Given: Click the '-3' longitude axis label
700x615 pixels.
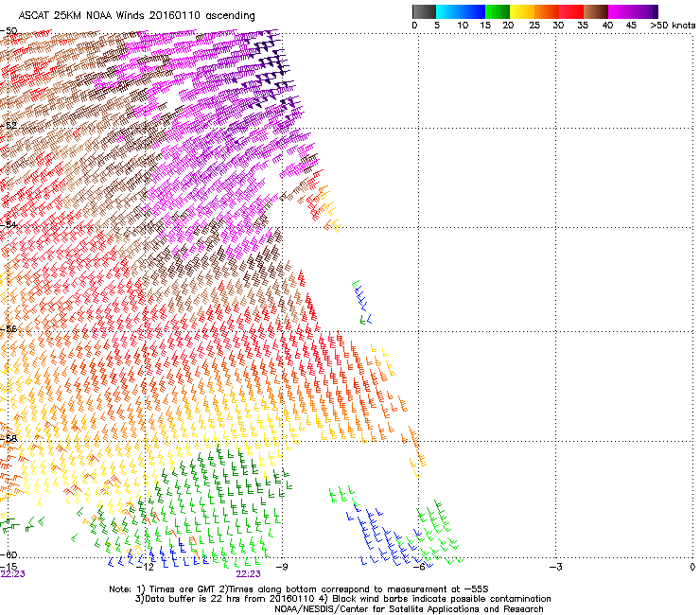Looking at the screenshot, I should (x=556, y=567).
